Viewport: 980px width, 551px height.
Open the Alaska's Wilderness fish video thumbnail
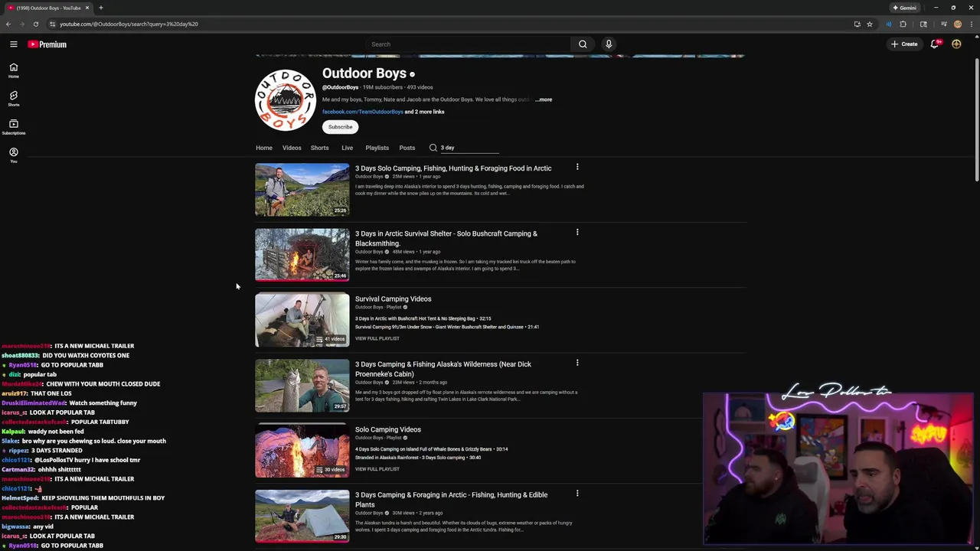[x=302, y=386]
